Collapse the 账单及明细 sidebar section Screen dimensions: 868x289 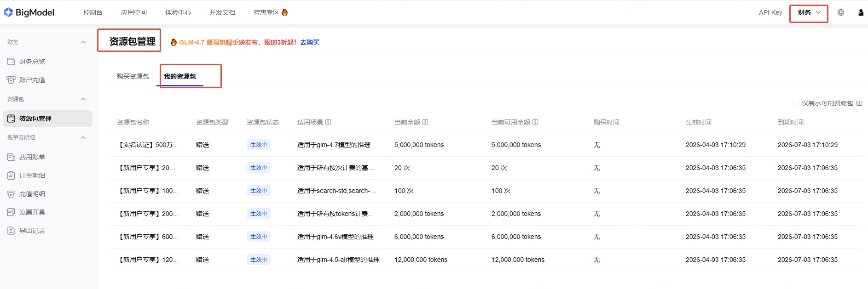click(x=83, y=138)
